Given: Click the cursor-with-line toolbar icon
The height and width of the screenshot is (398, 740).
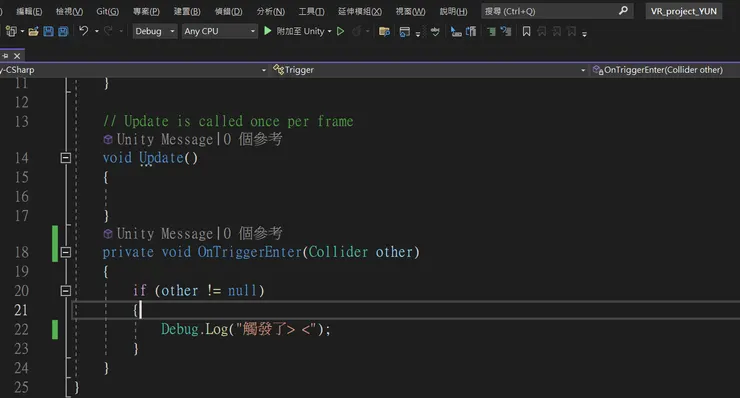Looking at the screenshot, I should [456, 32].
